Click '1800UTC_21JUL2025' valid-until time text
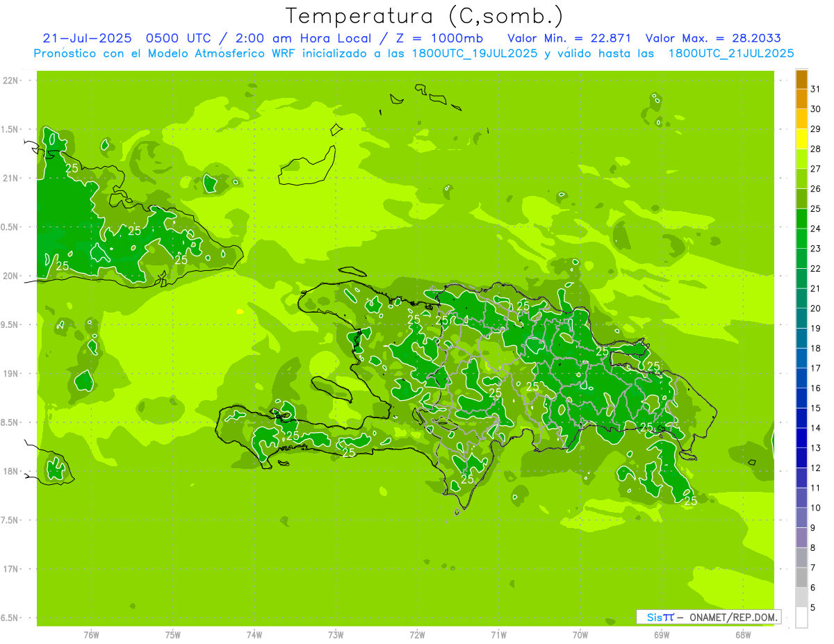 click(731, 53)
